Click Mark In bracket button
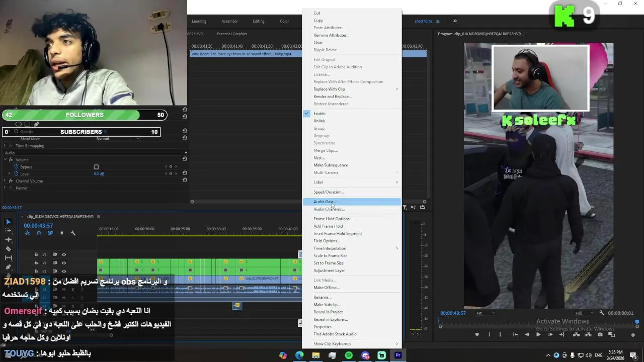The height and width of the screenshot is (362, 644). point(490,334)
